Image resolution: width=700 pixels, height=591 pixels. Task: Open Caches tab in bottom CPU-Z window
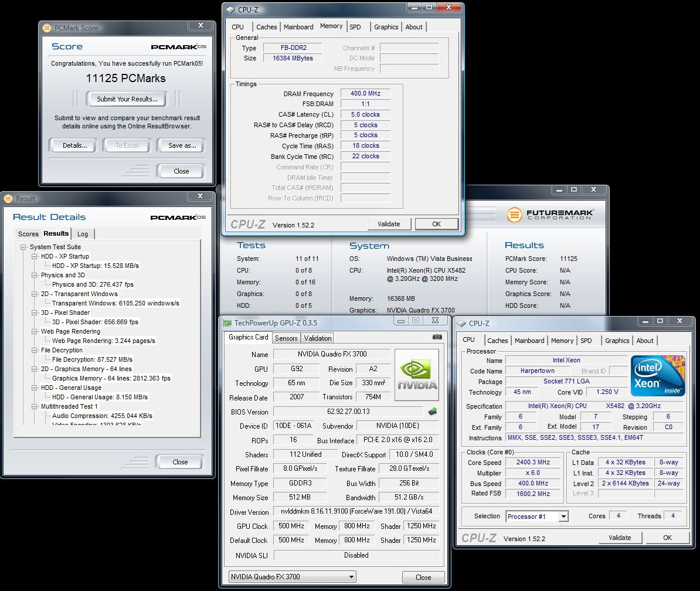497,341
